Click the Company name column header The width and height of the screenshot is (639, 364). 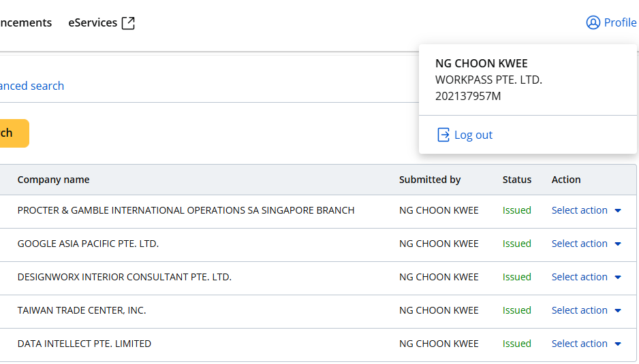(x=53, y=180)
